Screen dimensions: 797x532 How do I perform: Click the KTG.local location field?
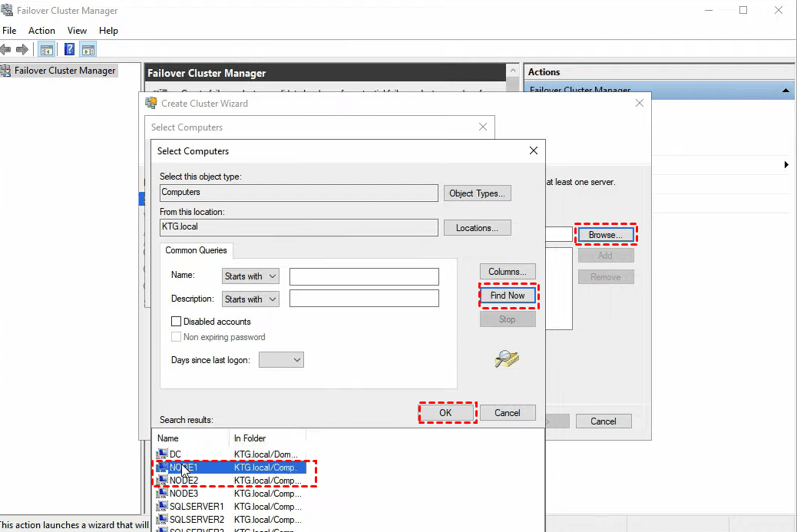click(299, 227)
